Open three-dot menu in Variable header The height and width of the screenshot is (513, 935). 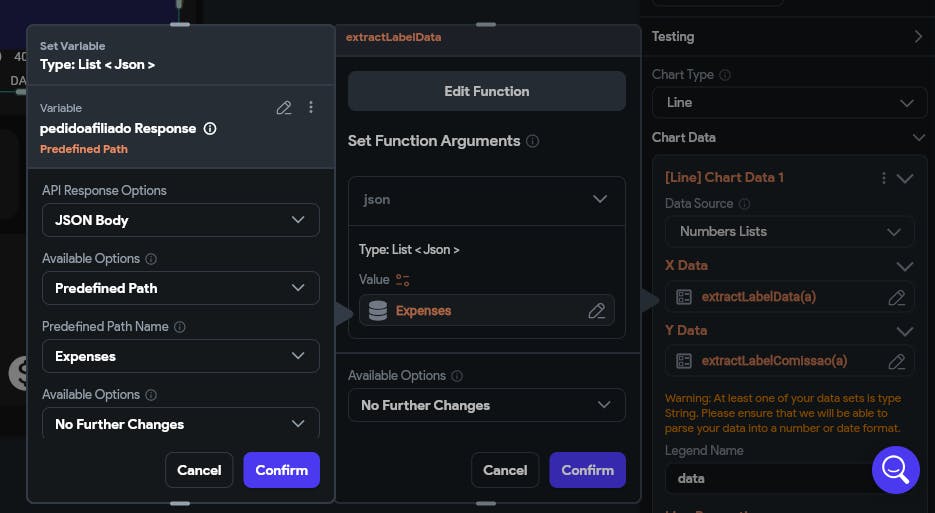point(311,107)
